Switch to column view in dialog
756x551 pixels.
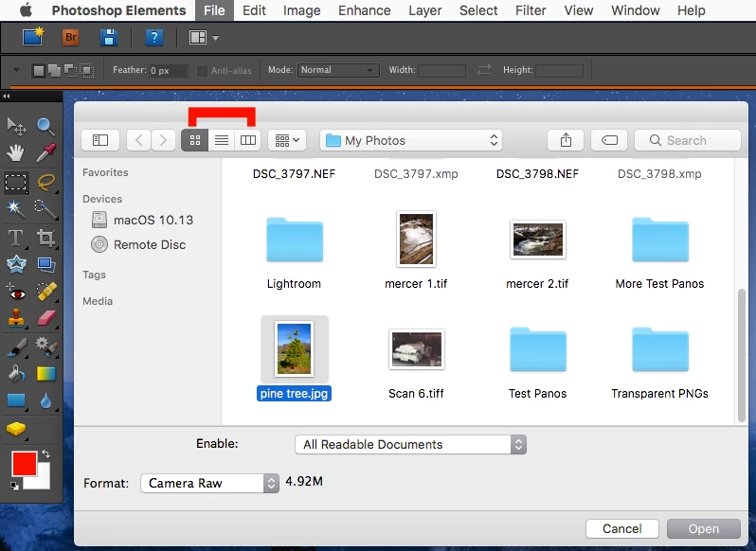coord(248,140)
